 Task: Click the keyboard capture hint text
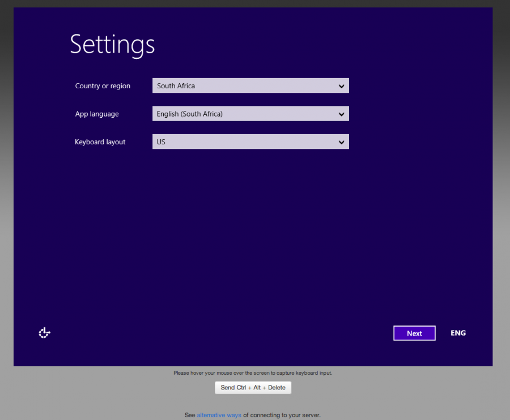(x=253, y=373)
